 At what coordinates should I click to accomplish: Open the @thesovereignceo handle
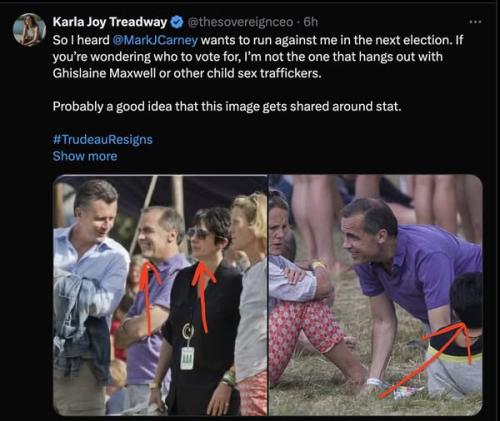point(240,22)
